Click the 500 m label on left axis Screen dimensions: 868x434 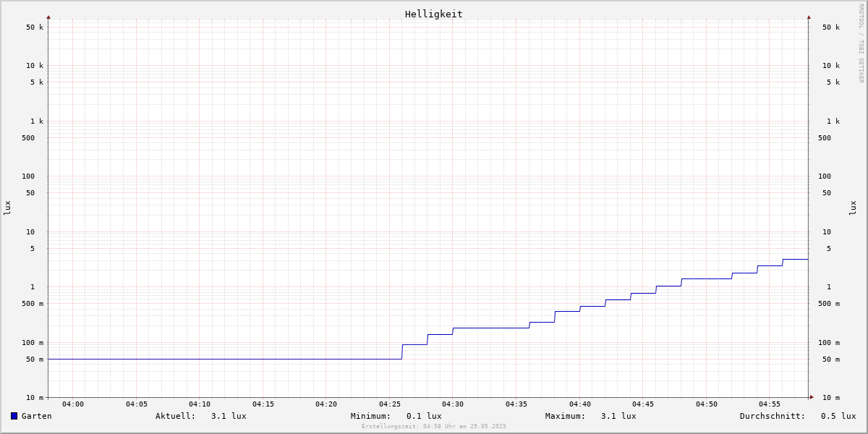pos(33,304)
